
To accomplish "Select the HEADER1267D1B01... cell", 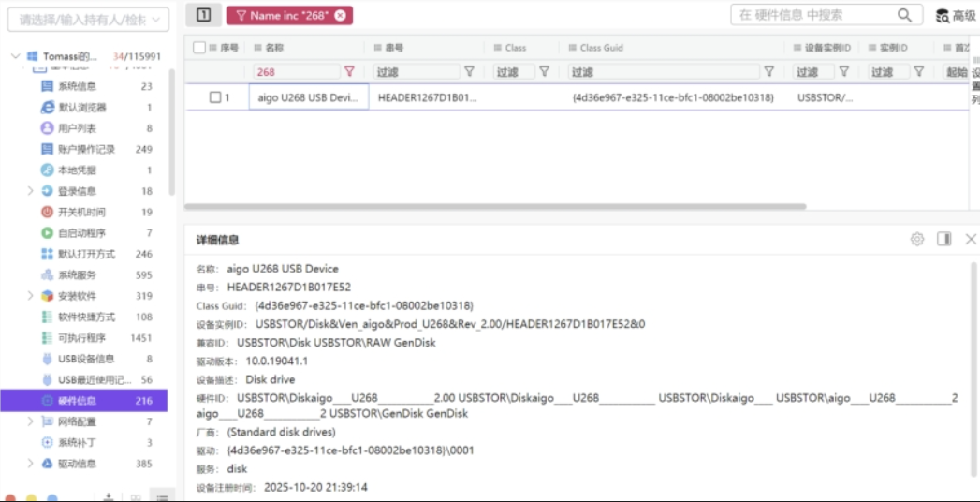I will point(427,97).
